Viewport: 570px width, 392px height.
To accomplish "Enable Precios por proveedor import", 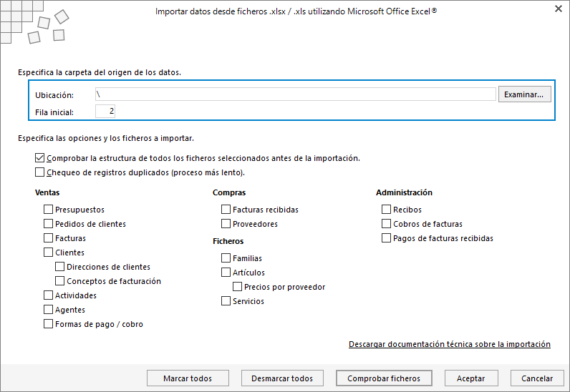I will (x=237, y=287).
